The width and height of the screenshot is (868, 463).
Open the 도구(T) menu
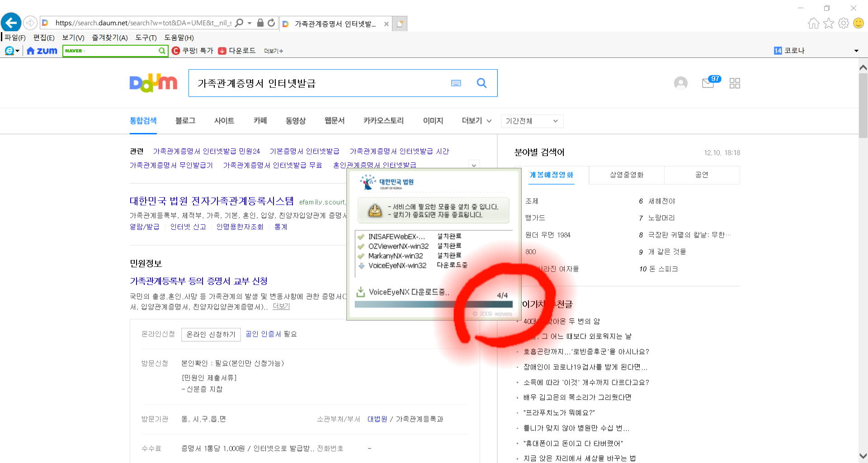(x=146, y=38)
